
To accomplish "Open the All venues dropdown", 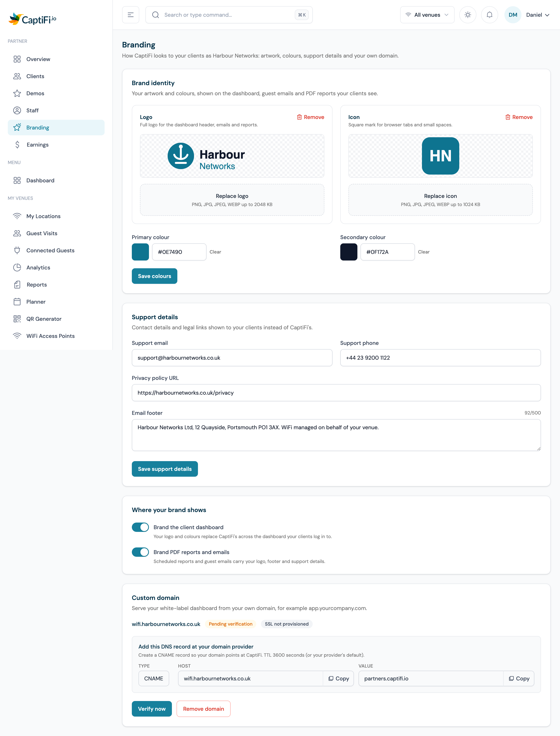I will click(x=427, y=15).
